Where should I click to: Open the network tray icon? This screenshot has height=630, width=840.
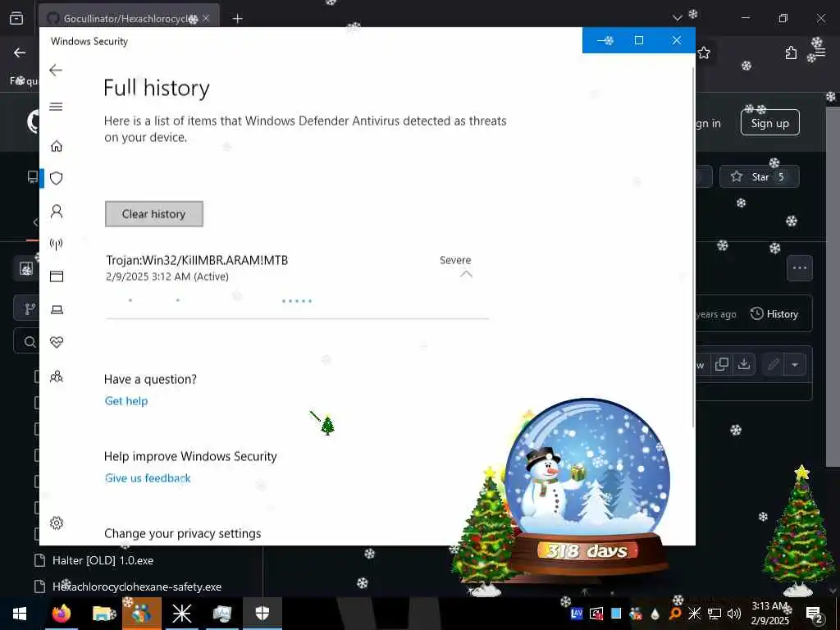click(x=714, y=614)
